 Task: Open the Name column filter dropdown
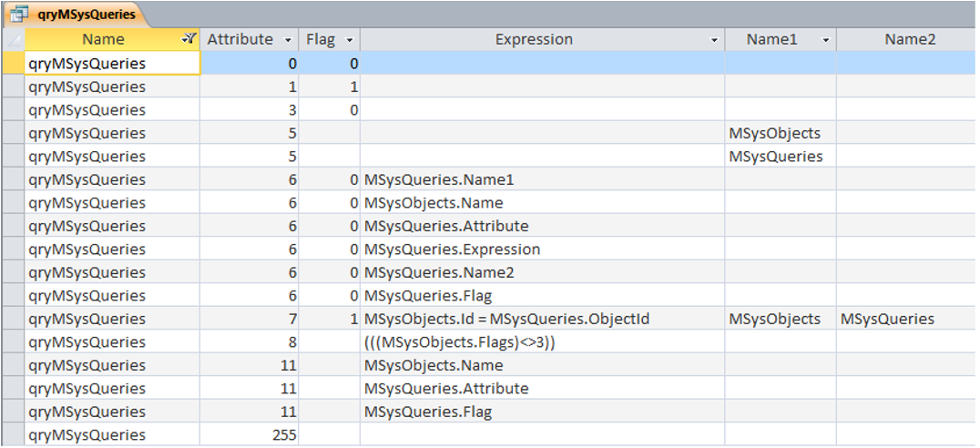pos(189,39)
